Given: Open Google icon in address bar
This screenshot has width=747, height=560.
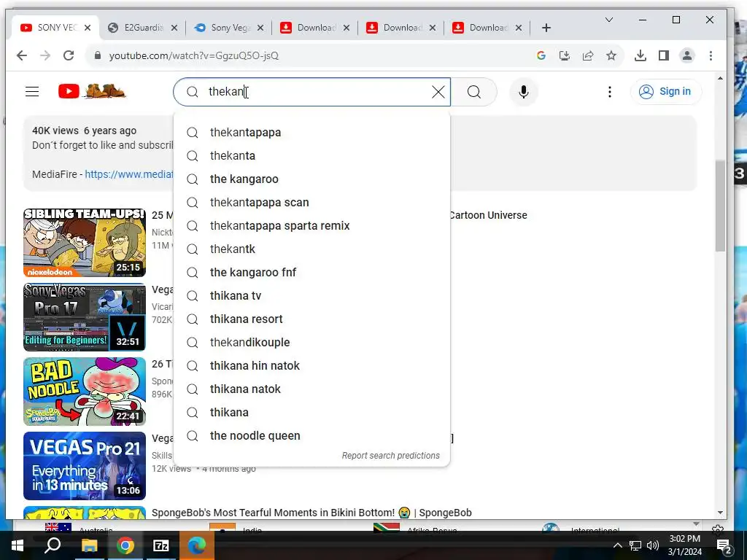Looking at the screenshot, I should [x=541, y=55].
